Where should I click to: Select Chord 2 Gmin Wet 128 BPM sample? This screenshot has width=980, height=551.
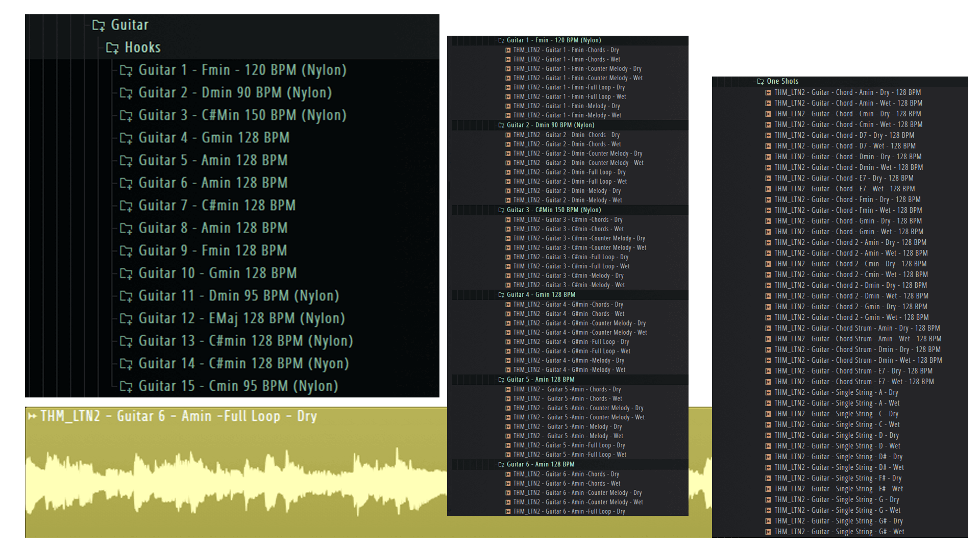(x=851, y=317)
